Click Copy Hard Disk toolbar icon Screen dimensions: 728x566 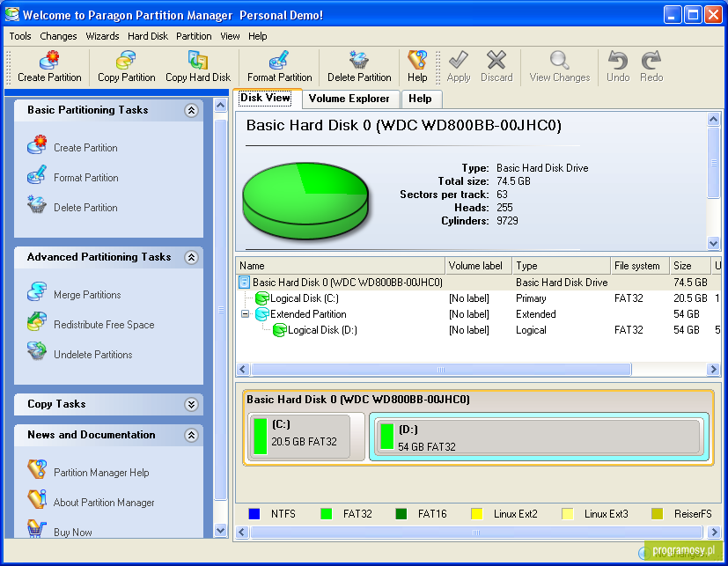click(198, 61)
